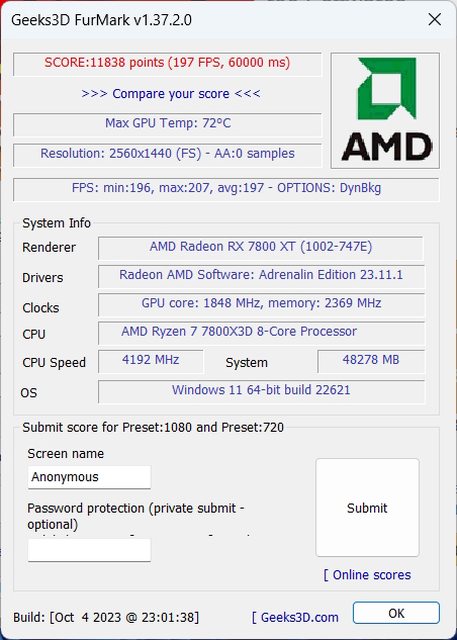Focus the Screen name field
Screen dimensions: 457x640
coord(89,477)
